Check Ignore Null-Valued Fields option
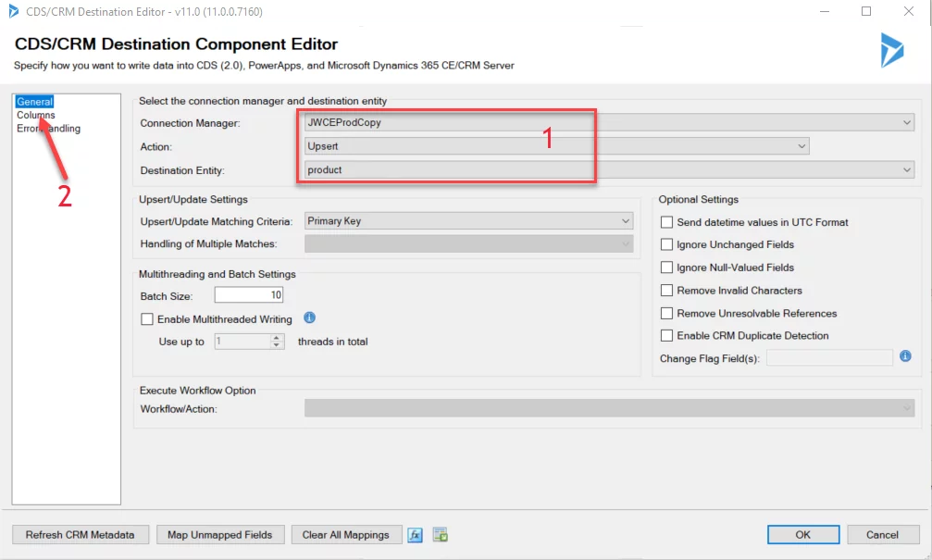 [x=667, y=268]
